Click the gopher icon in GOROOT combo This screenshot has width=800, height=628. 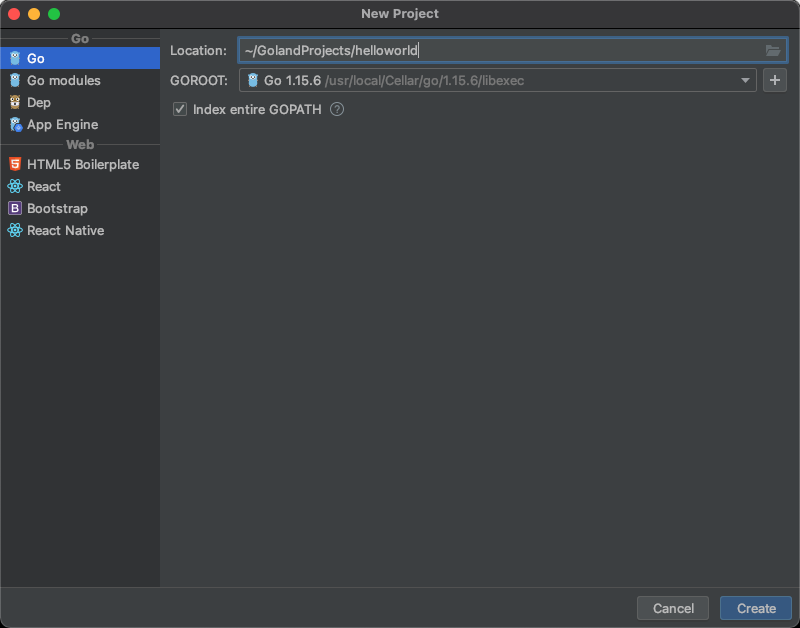253,80
